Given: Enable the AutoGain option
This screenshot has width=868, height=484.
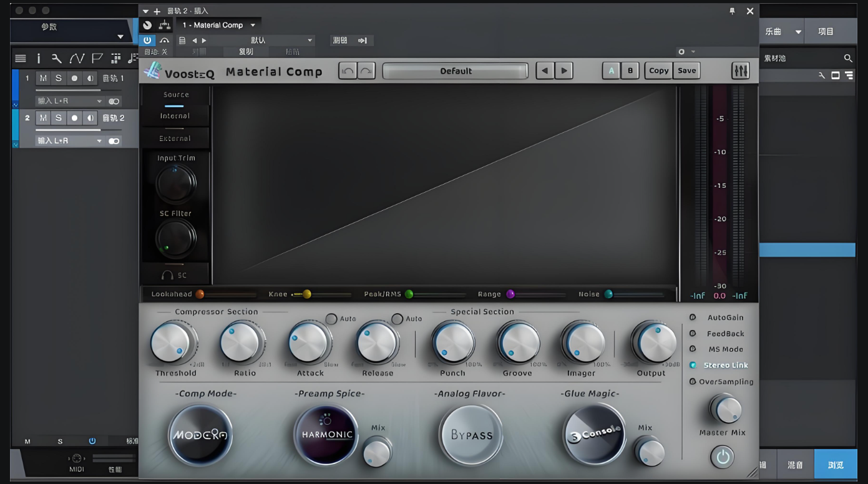Looking at the screenshot, I should (x=693, y=317).
